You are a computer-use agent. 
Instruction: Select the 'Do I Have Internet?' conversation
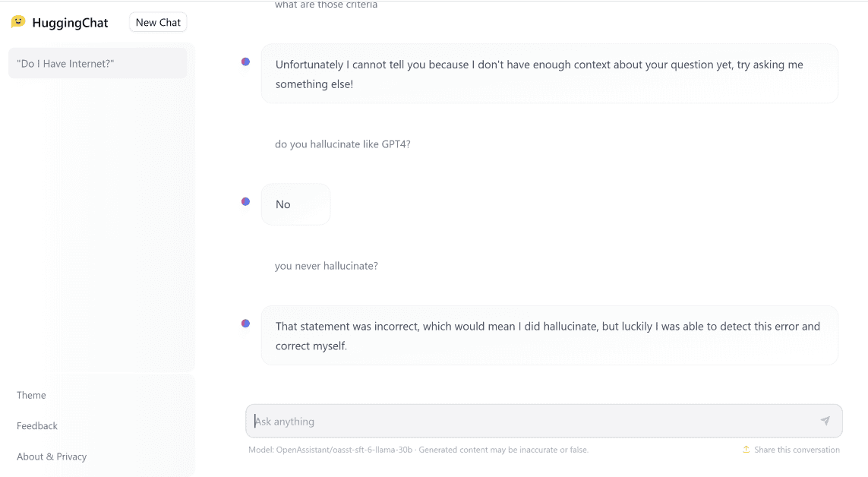point(97,62)
